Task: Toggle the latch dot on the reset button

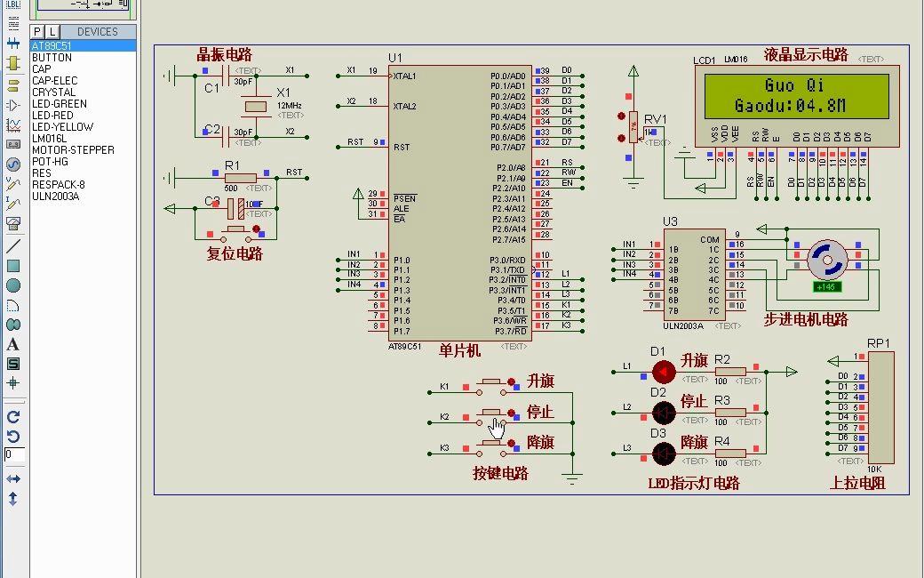Action: point(257,229)
